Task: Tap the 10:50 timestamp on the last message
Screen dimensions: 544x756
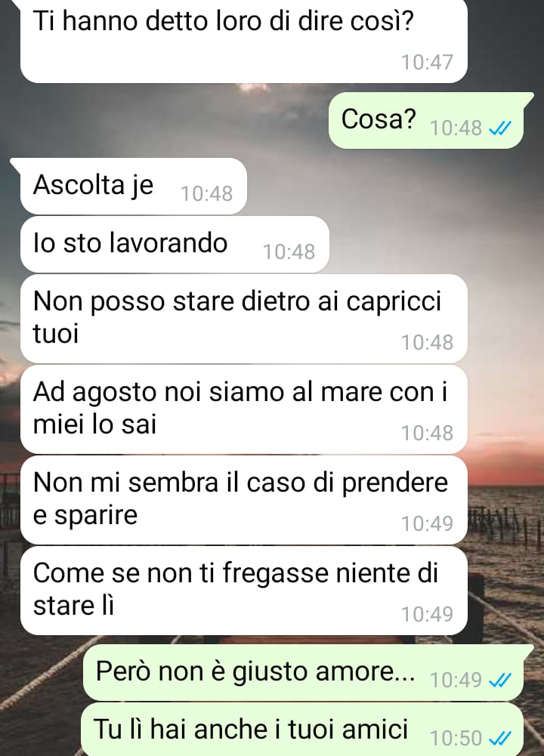Action: click(x=456, y=738)
